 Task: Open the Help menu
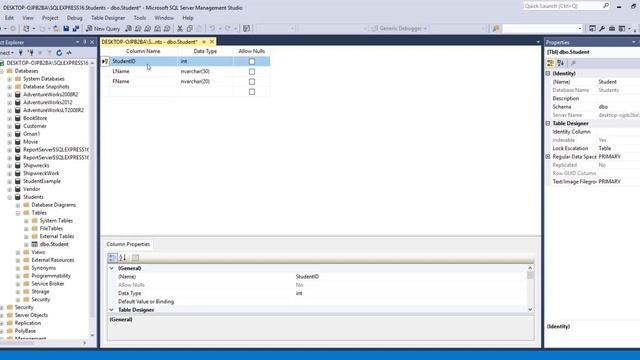188,18
